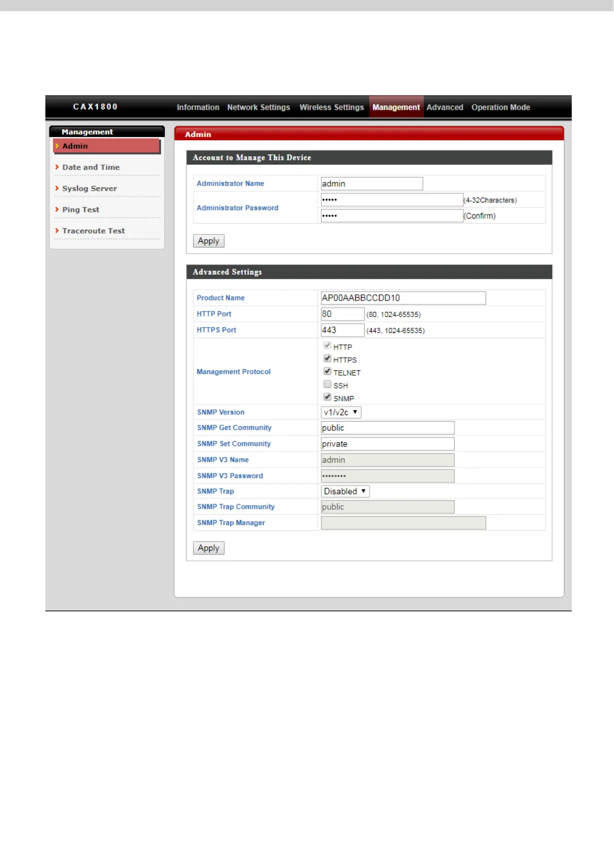
Task: Apply the account settings
Action: (209, 241)
